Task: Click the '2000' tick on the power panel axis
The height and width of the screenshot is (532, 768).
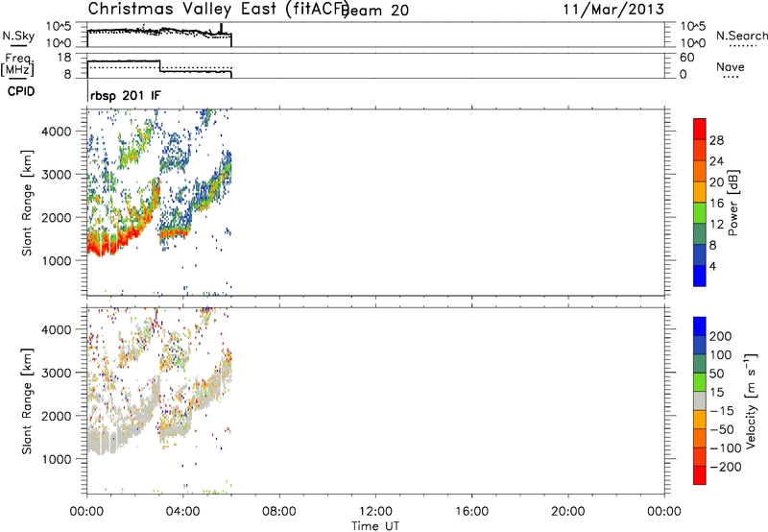Action: click(57, 217)
